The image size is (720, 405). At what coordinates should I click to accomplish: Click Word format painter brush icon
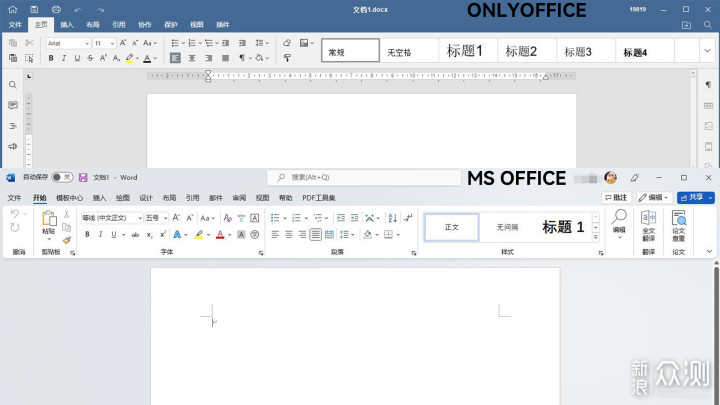pyautogui.click(x=67, y=240)
